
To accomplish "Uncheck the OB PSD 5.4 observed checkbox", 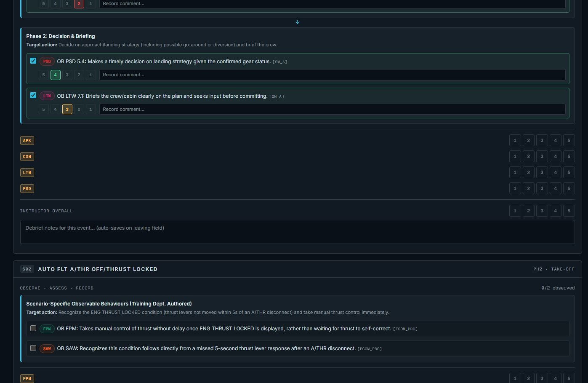I will click(x=33, y=61).
